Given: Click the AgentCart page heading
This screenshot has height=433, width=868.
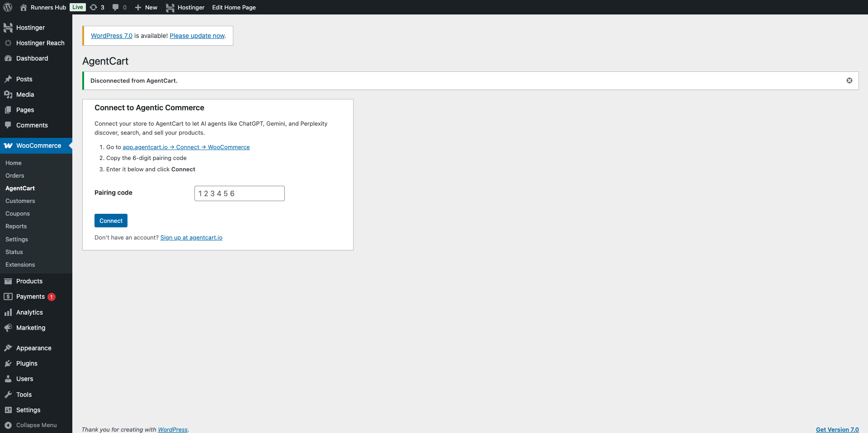Looking at the screenshot, I should click(x=105, y=61).
